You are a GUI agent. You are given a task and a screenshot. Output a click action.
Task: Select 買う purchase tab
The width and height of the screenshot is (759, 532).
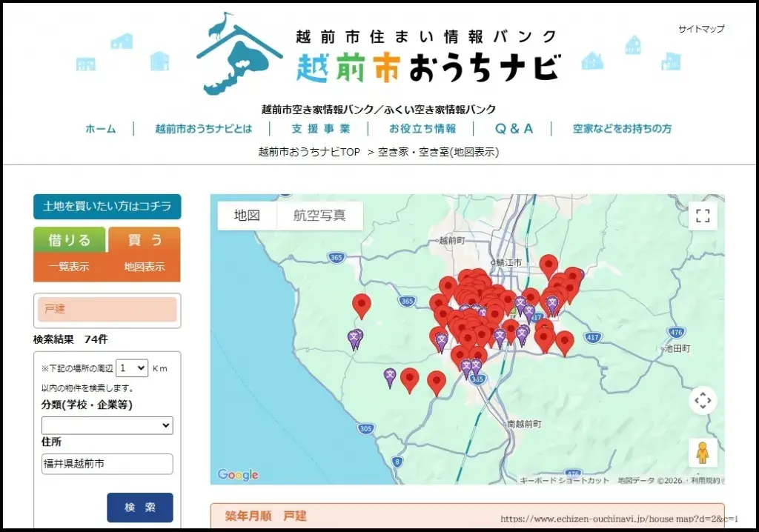(x=145, y=239)
